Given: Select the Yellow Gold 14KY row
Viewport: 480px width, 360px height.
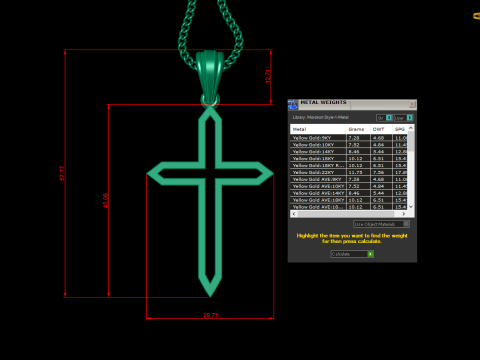Looking at the screenshot, I should click(x=348, y=152).
